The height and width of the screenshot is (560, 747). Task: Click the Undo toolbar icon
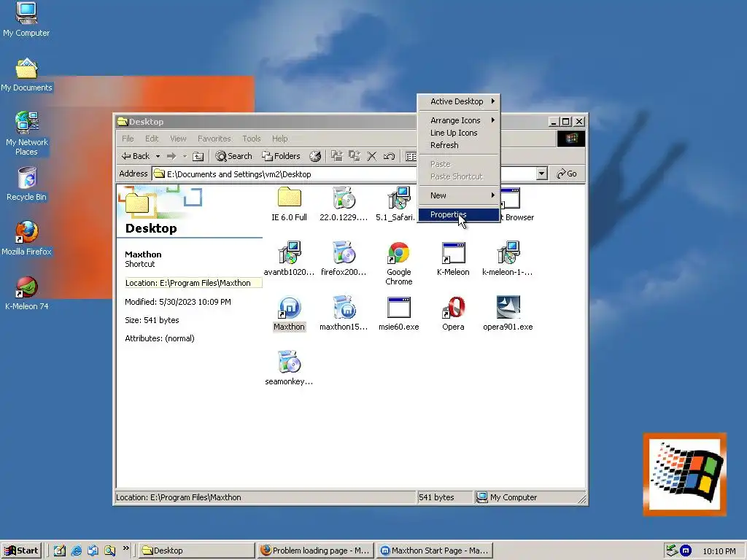[x=390, y=156]
